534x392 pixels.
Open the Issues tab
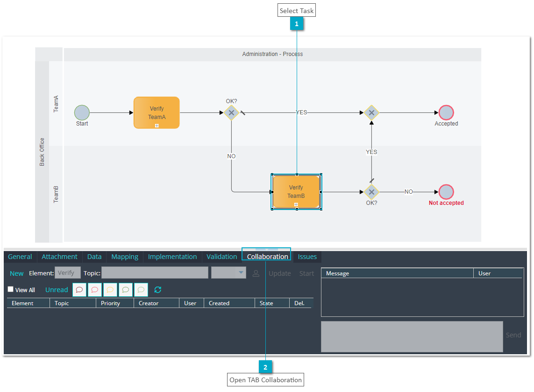pos(307,257)
